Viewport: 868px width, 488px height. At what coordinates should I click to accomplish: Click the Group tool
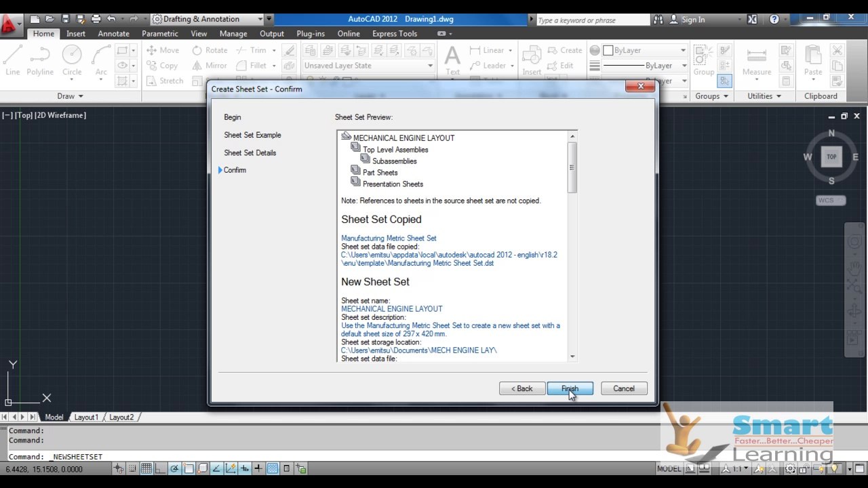(704, 61)
